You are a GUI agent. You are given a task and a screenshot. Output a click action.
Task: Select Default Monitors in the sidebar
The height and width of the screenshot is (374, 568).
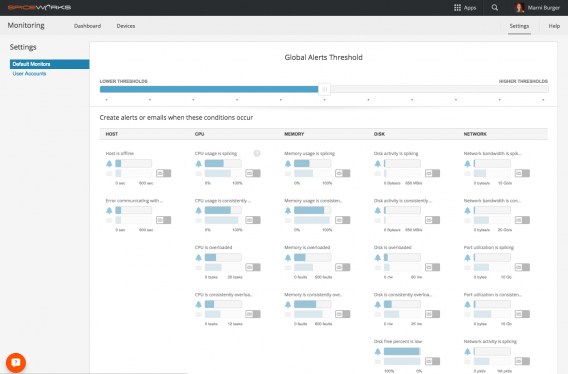(x=50, y=64)
